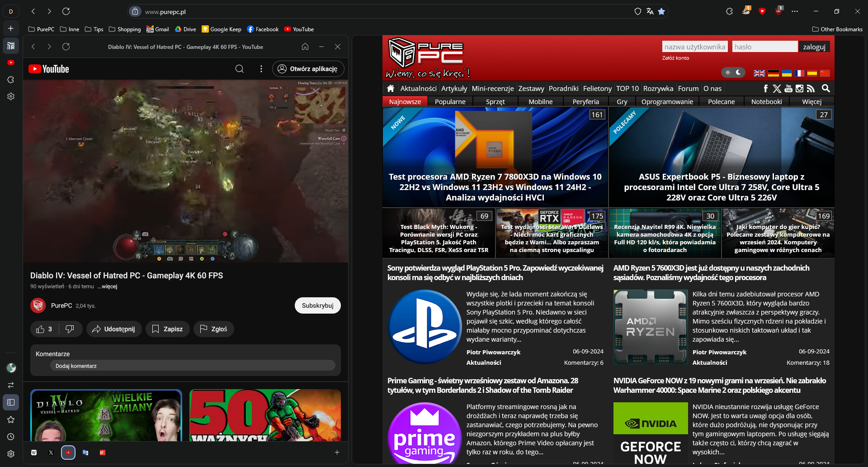Click the search magnifier on PurePC navigation
Viewport: 868px width, 467px height.
pos(826,89)
